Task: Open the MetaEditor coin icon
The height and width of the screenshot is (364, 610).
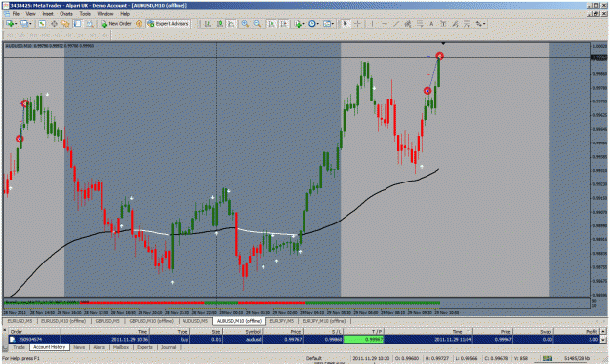Action: coord(139,24)
